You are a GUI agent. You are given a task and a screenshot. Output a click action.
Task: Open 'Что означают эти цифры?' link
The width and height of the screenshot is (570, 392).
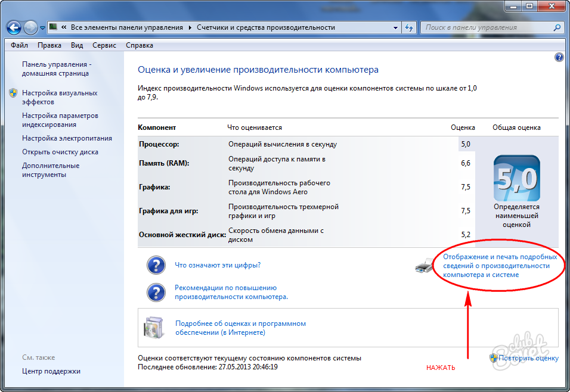(218, 265)
